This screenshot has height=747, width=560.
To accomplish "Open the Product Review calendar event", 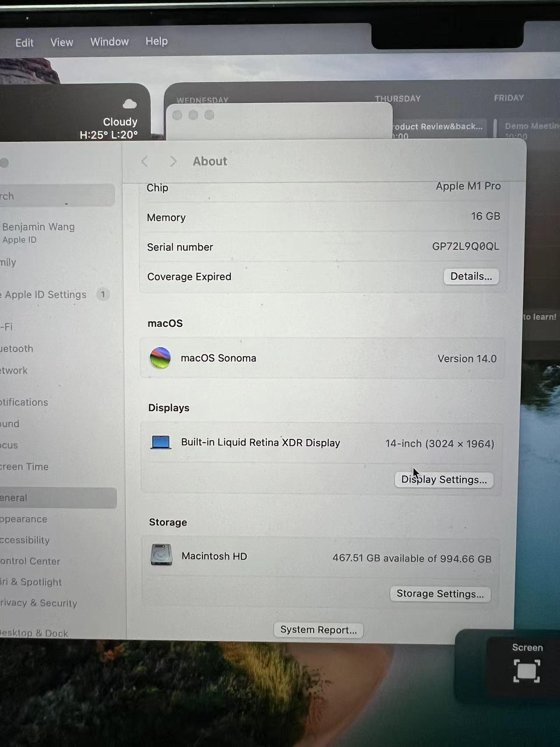I will [438, 127].
